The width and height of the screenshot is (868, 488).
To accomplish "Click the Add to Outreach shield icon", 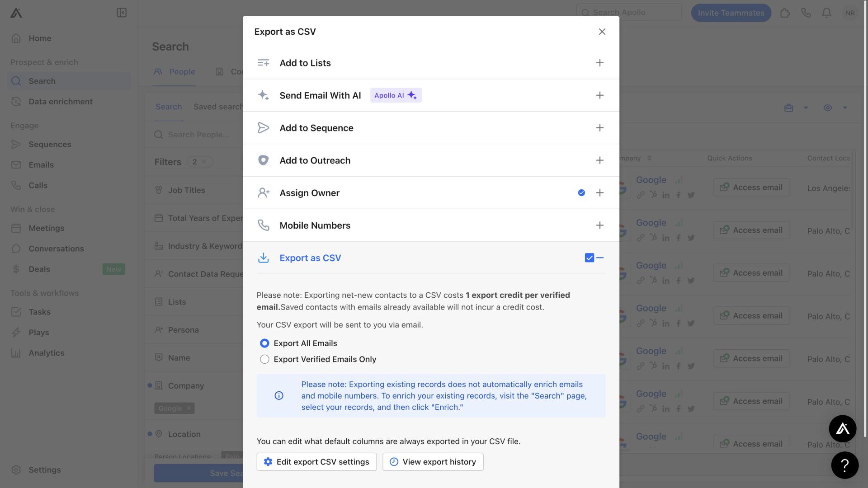I will click(262, 160).
